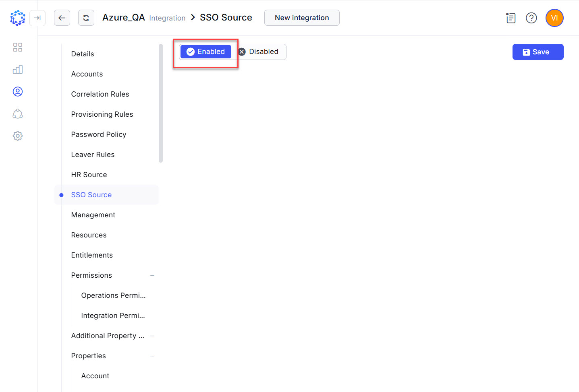Open the dashboard grid icon in sidebar
This screenshot has width=579, height=392.
(x=17, y=47)
